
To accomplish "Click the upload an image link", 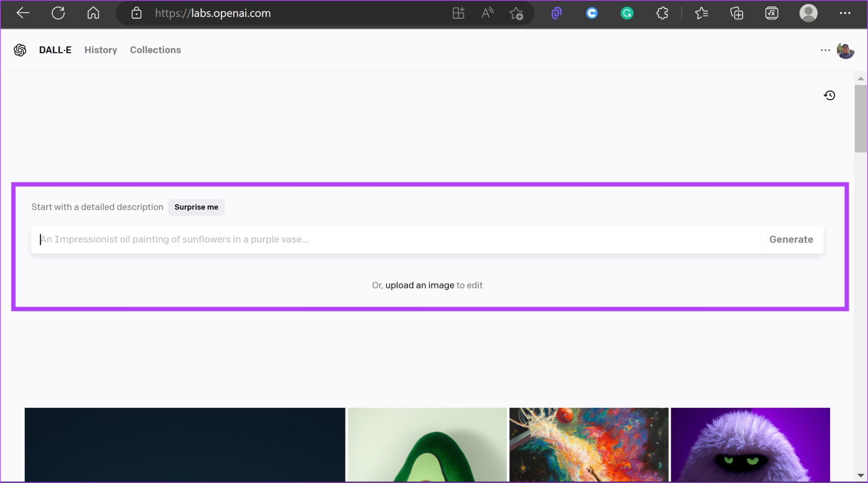I will point(420,285).
